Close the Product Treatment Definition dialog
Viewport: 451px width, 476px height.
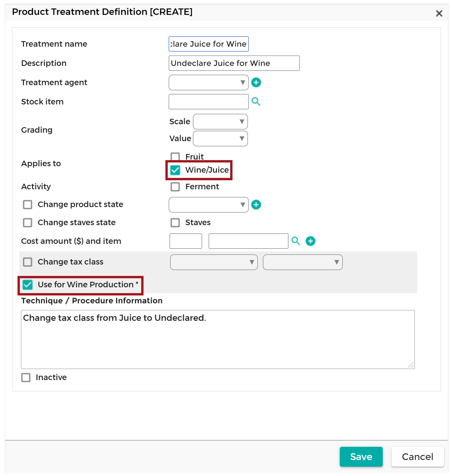click(439, 13)
